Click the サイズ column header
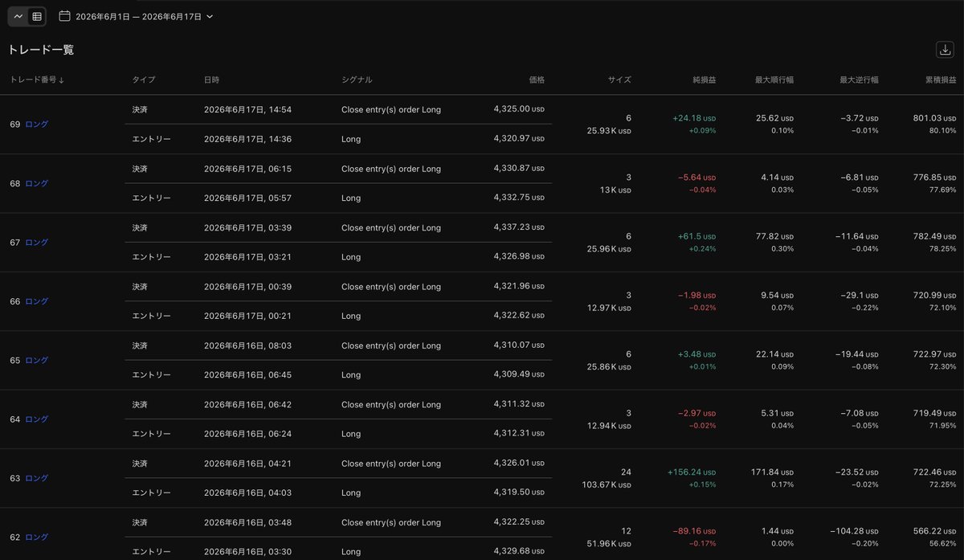 [619, 80]
